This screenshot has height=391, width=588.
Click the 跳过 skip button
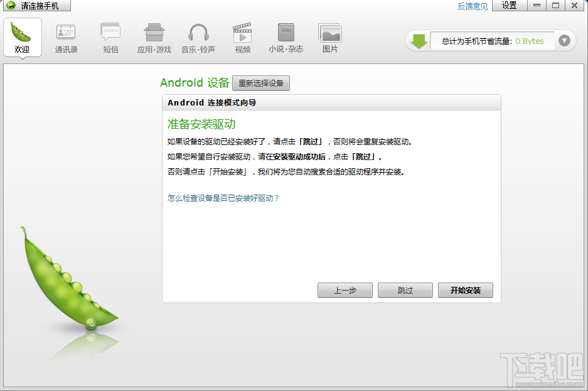pos(405,290)
